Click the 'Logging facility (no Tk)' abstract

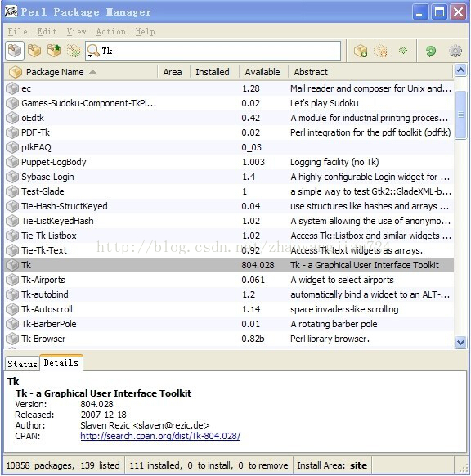(x=334, y=162)
